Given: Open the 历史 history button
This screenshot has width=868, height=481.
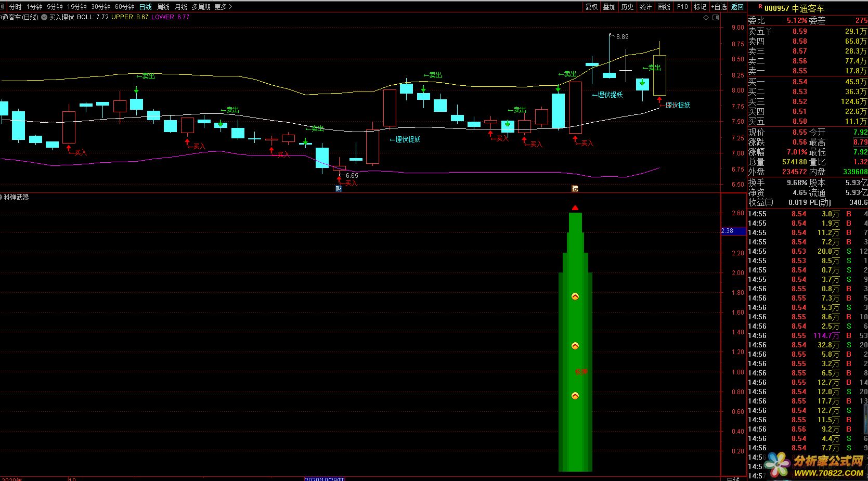Looking at the screenshot, I should [x=628, y=7].
